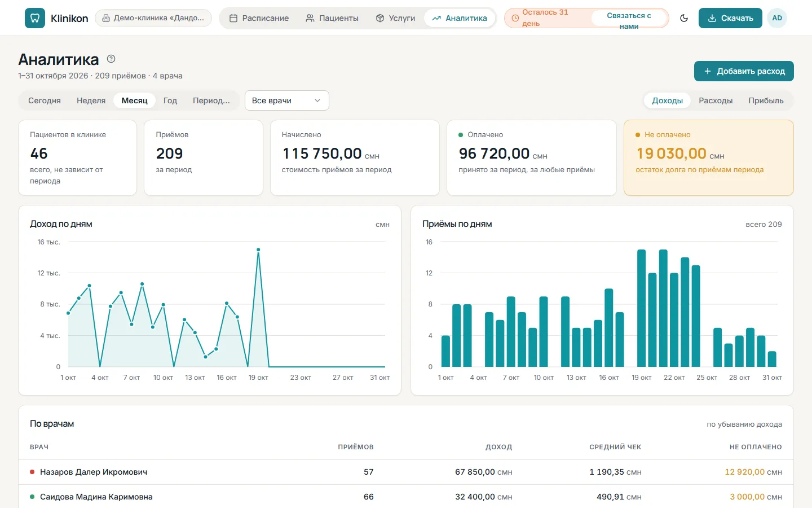Switch to the Прибыль view
Viewport: 812px width, 508px height.
pos(766,100)
